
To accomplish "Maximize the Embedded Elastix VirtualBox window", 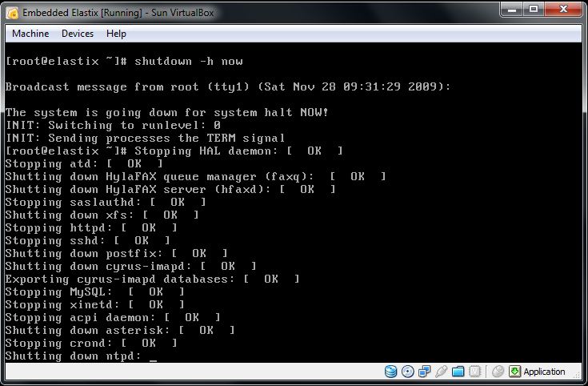I will (534, 9).
